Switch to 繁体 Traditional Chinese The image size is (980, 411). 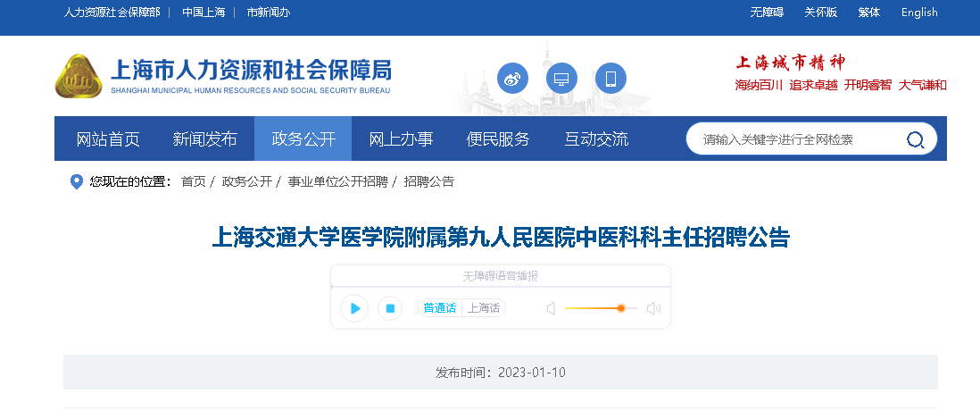868,13
